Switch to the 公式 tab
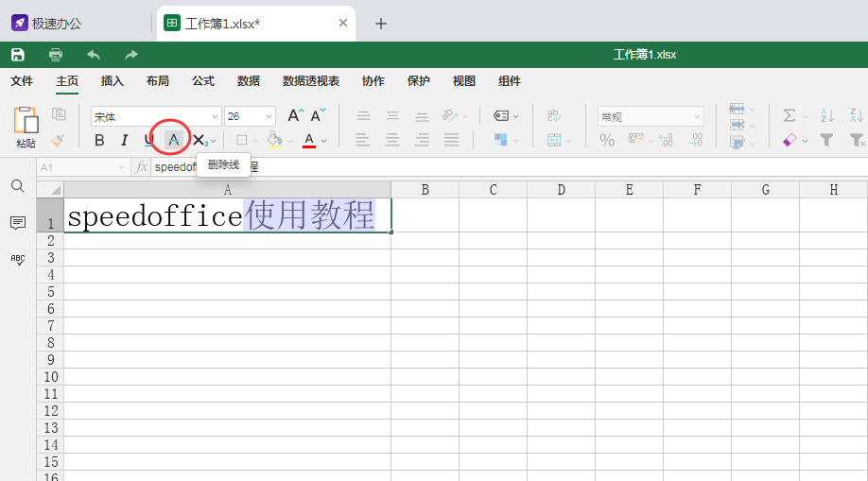 (x=203, y=81)
